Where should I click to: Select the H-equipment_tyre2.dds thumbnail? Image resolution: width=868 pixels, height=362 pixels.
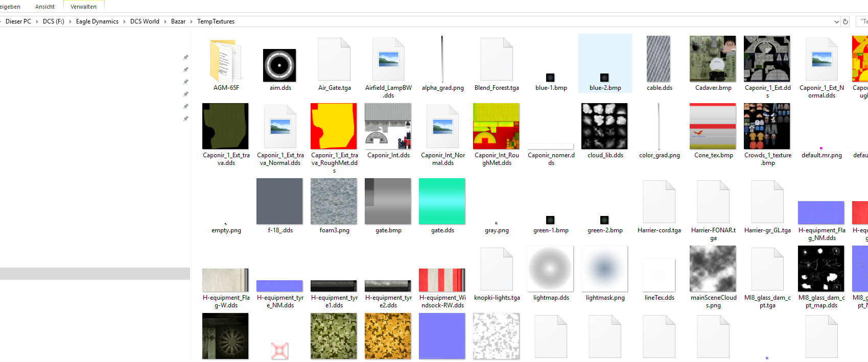tap(388, 286)
